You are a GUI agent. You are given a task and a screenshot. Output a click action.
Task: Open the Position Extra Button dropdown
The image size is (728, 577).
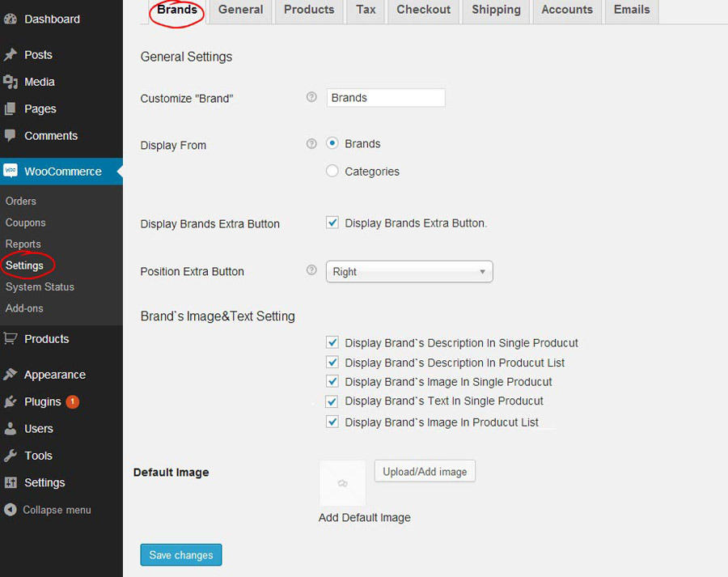coord(409,271)
